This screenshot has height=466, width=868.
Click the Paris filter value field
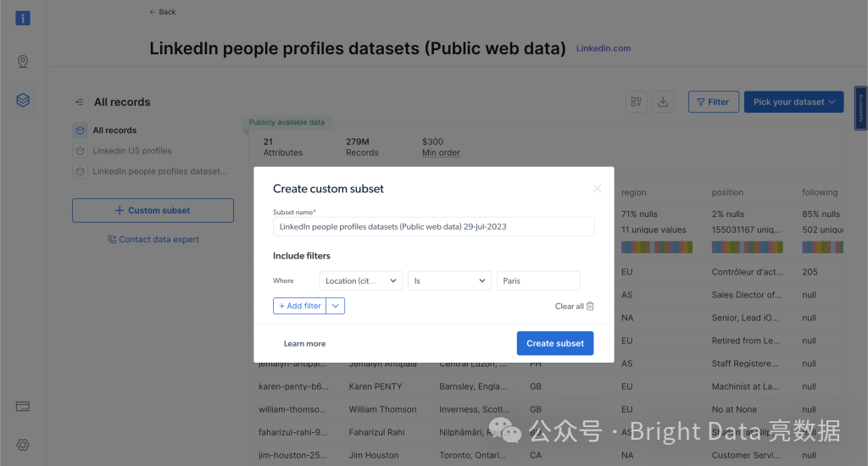tap(538, 280)
